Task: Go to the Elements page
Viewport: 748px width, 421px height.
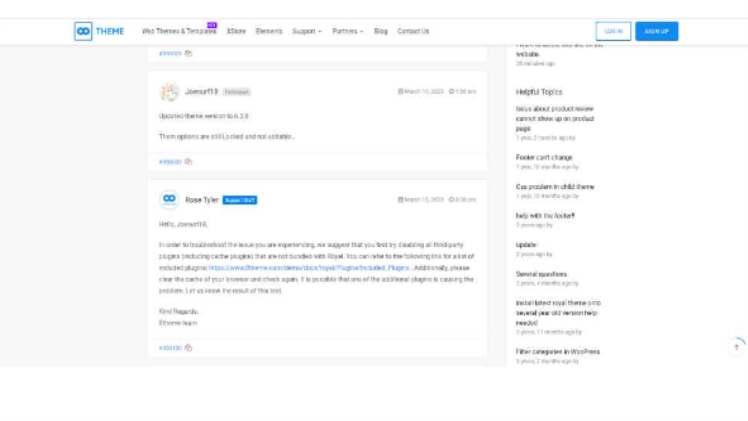Action: coord(269,31)
